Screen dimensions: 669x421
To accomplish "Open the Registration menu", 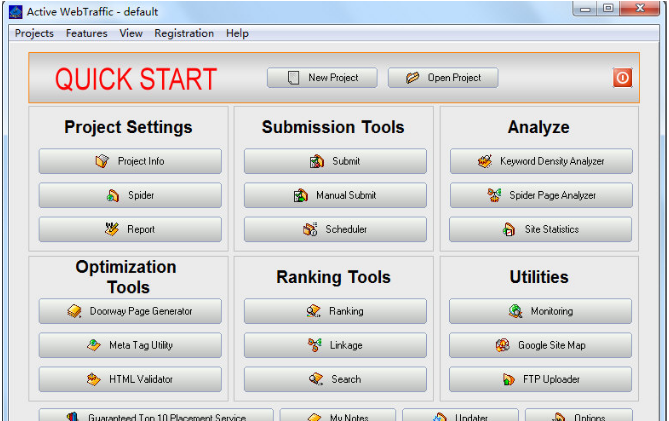I will (x=184, y=33).
